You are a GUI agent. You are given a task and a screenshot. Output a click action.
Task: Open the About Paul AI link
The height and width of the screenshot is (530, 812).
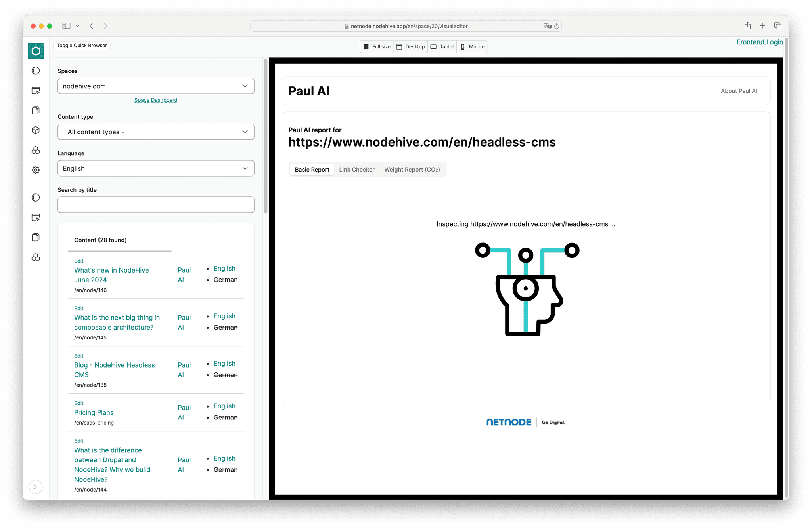tap(739, 91)
